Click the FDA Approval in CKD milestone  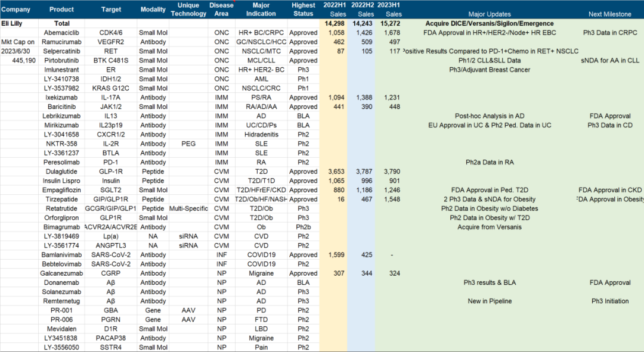[610, 190]
